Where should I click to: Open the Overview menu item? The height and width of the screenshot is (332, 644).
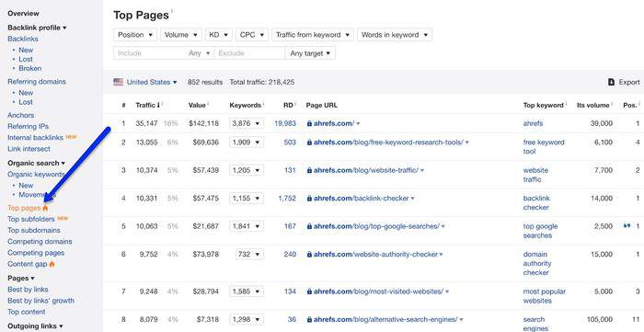point(23,14)
